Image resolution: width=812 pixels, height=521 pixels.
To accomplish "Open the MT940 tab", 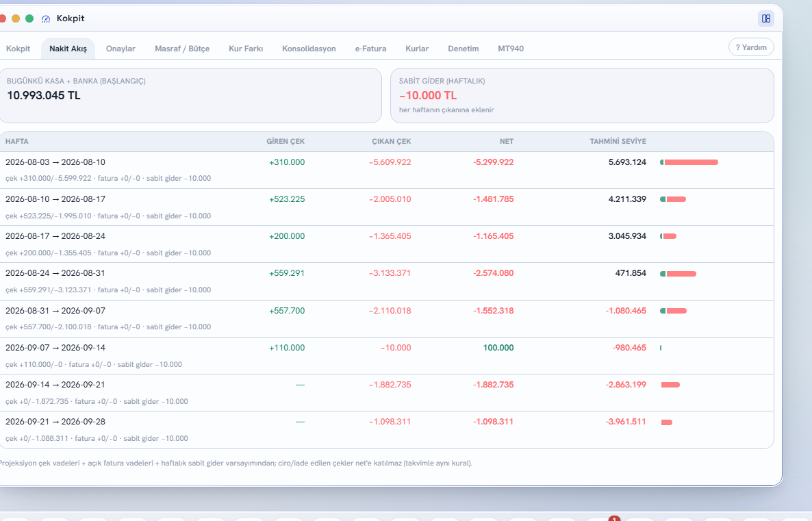I will (511, 49).
